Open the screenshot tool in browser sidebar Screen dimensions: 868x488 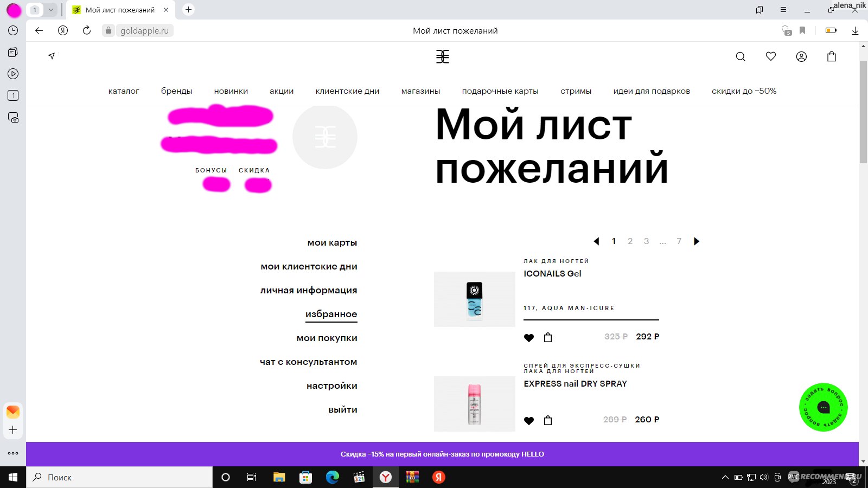[x=13, y=117]
